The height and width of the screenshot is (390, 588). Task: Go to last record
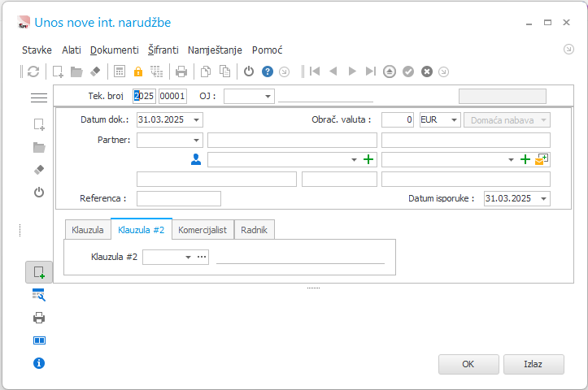point(371,71)
